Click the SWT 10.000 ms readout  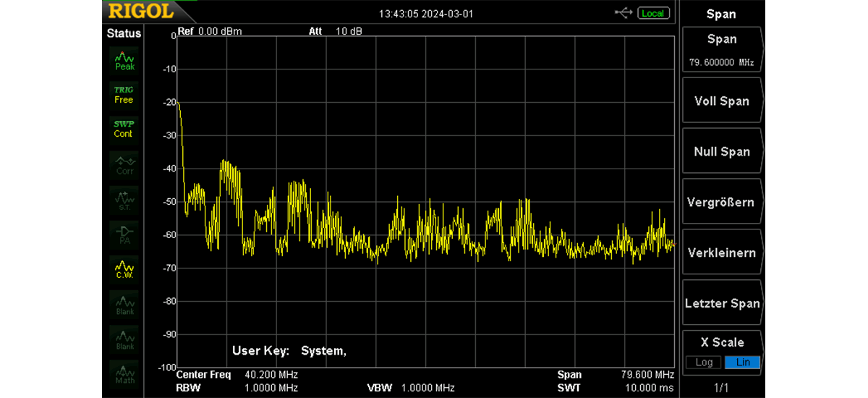point(616,388)
